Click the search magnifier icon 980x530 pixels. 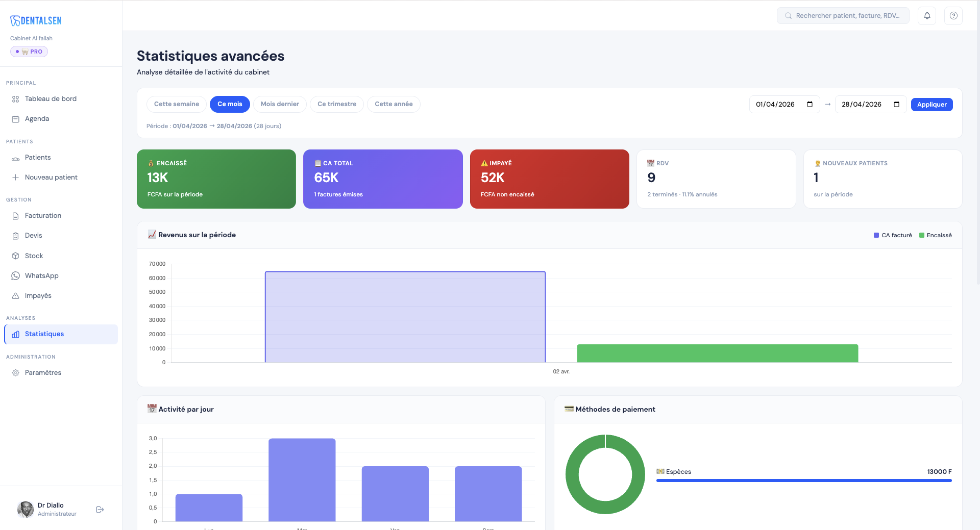tap(789, 16)
